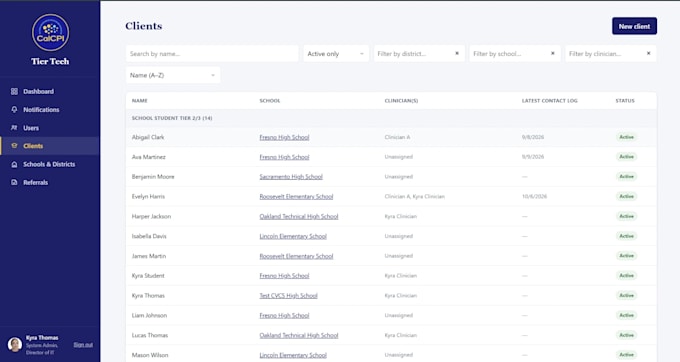
Task: Click Active status badge for Benjamin Moore
Action: pos(626,177)
